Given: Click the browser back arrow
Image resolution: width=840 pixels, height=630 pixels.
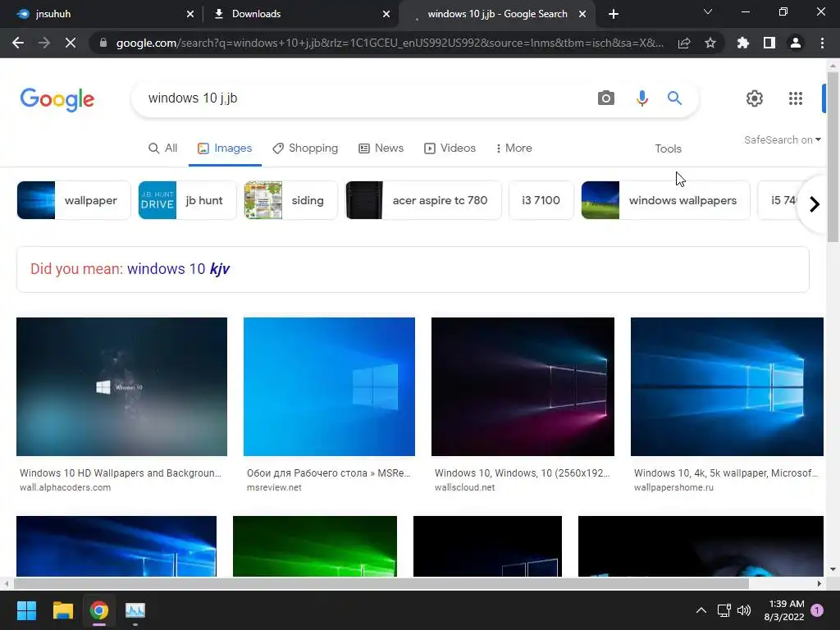Looking at the screenshot, I should coord(18,43).
